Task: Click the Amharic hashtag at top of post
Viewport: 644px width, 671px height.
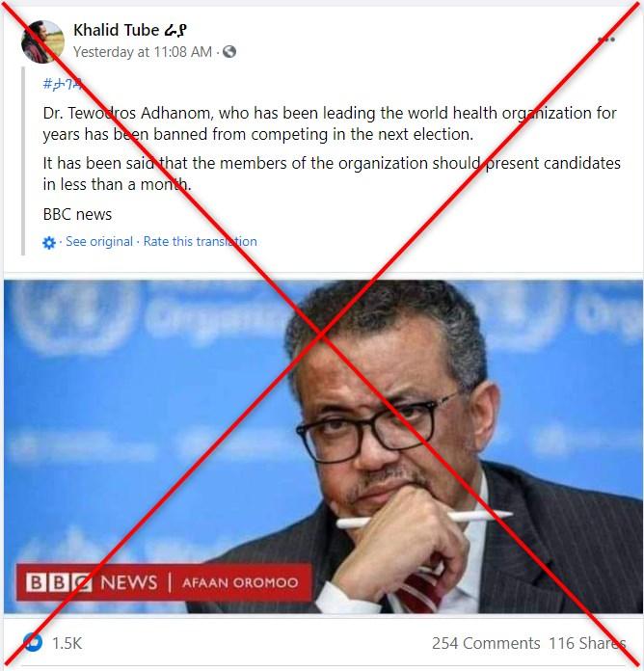Action: pos(63,84)
